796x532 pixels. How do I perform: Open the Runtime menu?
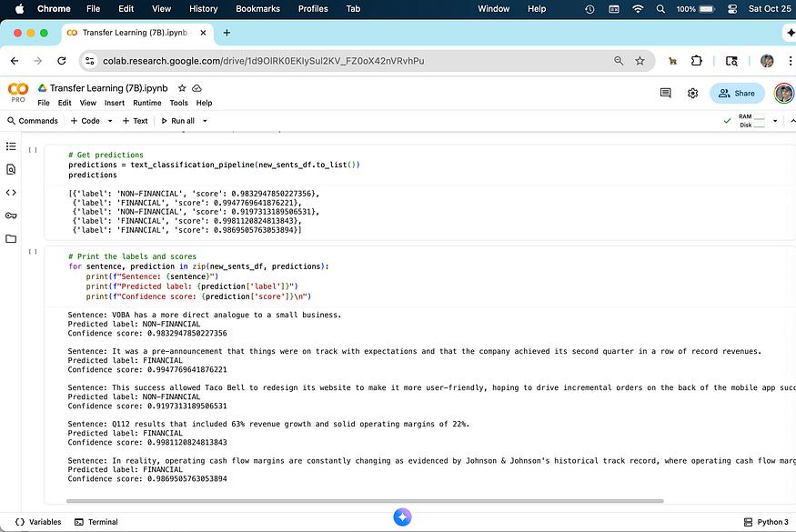pyautogui.click(x=146, y=103)
